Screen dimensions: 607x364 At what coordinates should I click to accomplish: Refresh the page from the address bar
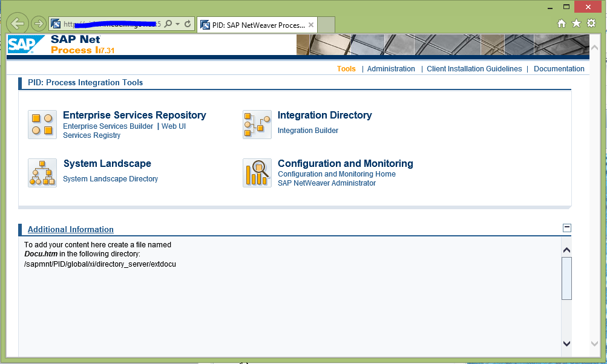188,24
